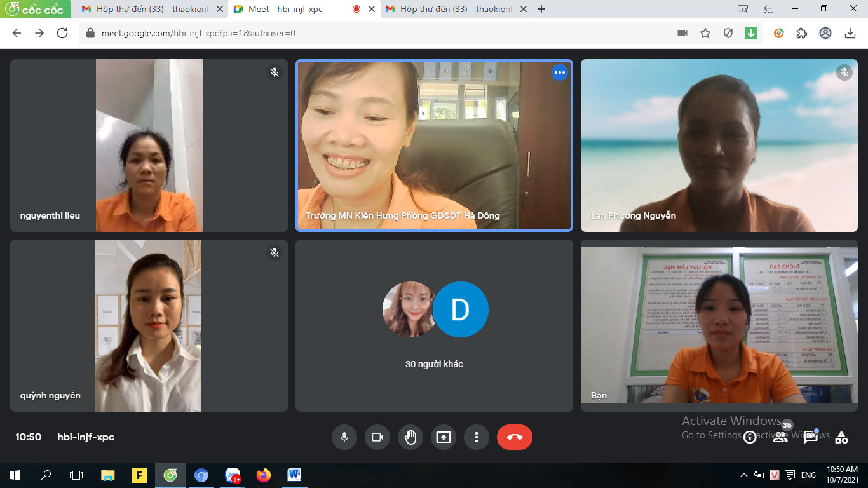Viewport: 868px width, 488px height.
Task: Click the Present now screen share icon
Action: click(444, 437)
